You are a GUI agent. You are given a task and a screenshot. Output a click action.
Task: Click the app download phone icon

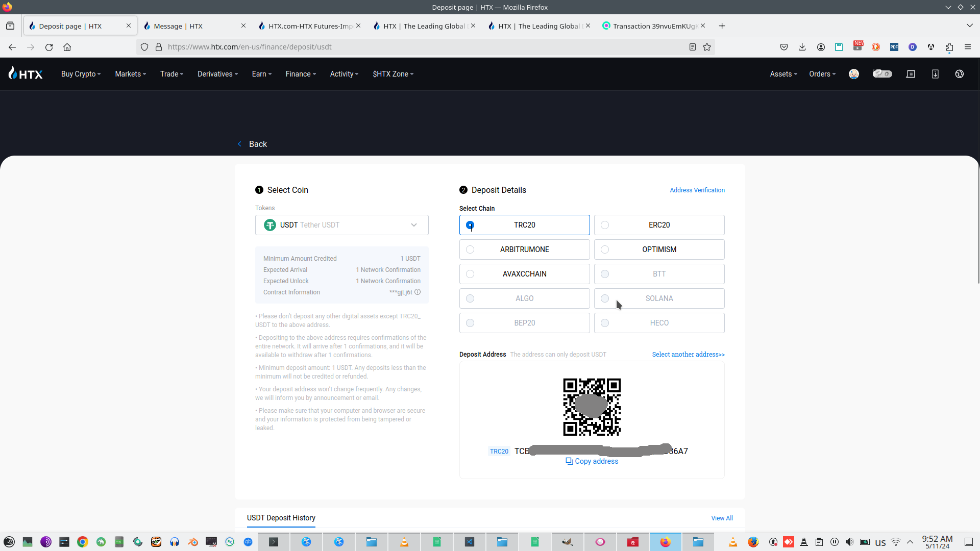pos(935,74)
